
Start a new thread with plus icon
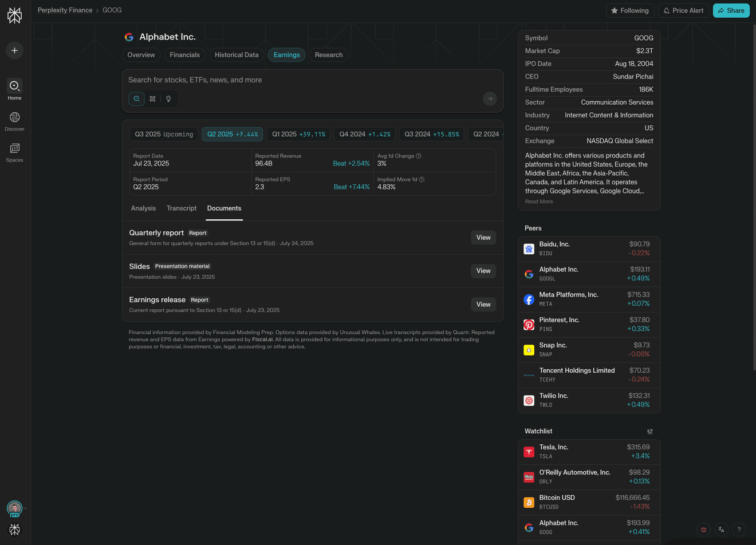(15, 50)
